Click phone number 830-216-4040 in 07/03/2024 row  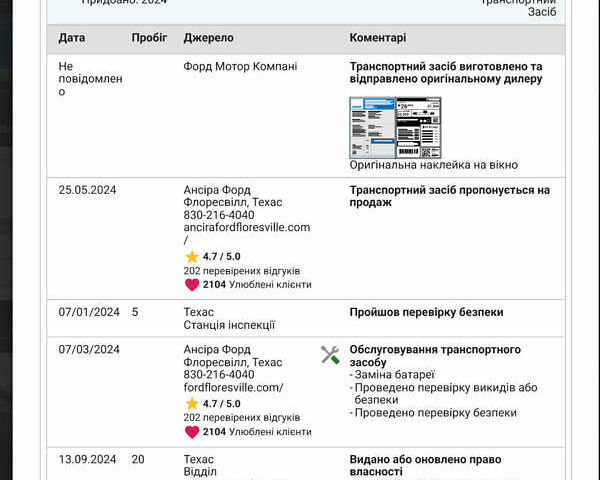pyautogui.click(x=218, y=375)
